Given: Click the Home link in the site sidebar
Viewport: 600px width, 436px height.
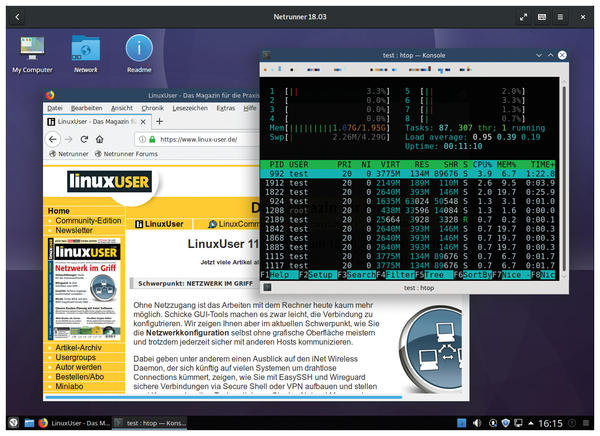Looking at the screenshot, I should click(59, 211).
